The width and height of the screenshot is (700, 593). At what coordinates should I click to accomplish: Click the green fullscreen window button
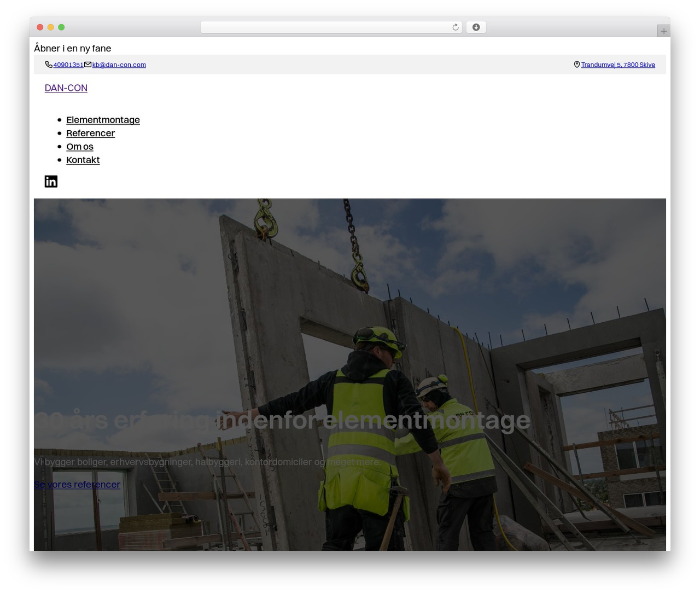click(61, 27)
